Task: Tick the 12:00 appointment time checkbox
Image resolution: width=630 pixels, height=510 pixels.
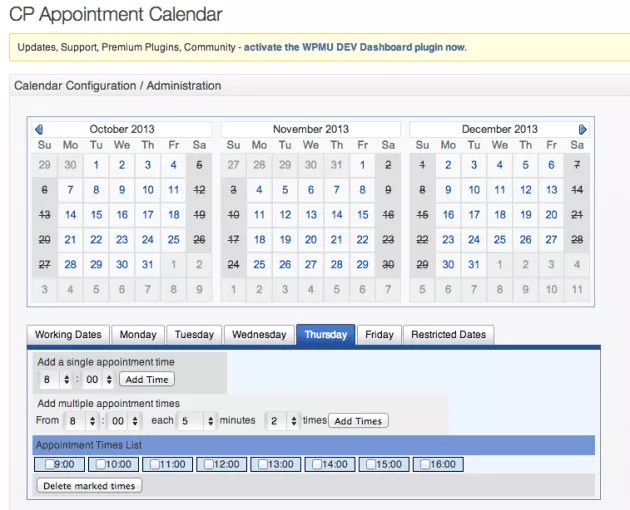Action: tap(209, 465)
